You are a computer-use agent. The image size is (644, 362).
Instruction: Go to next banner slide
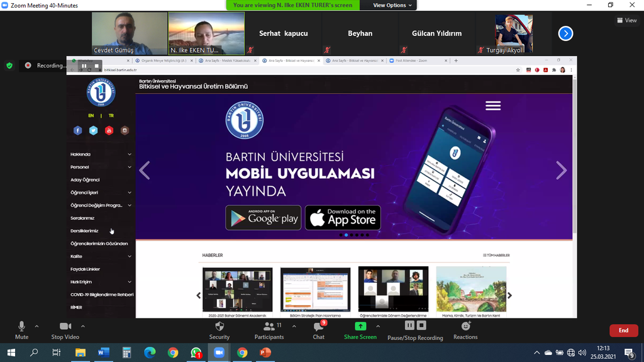pos(561,171)
